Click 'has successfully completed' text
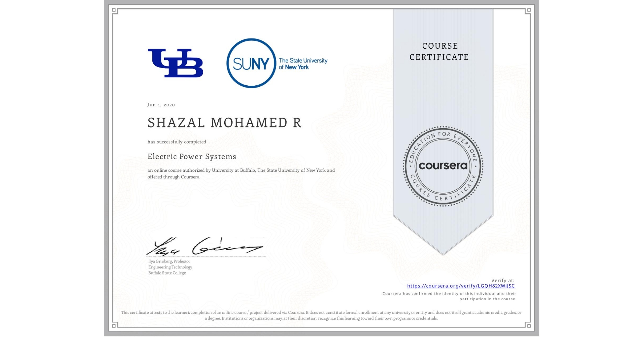This screenshot has width=644, height=337. pyautogui.click(x=176, y=142)
